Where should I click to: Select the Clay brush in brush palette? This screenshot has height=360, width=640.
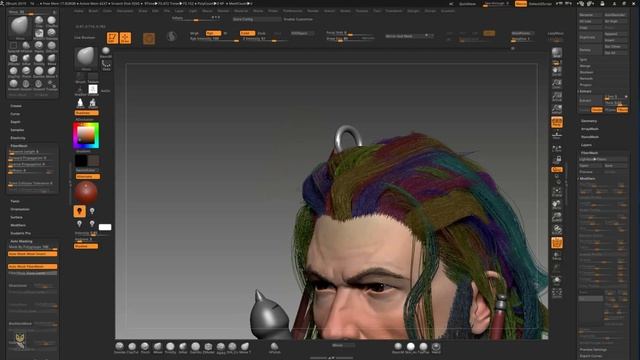click(39, 21)
